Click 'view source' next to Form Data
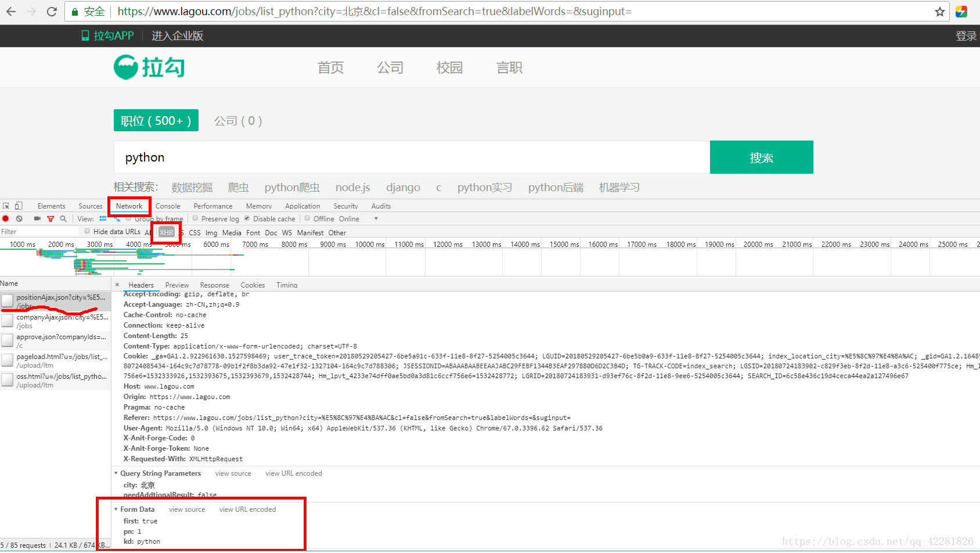The height and width of the screenshot is (553, 980). tap(187, 509)
